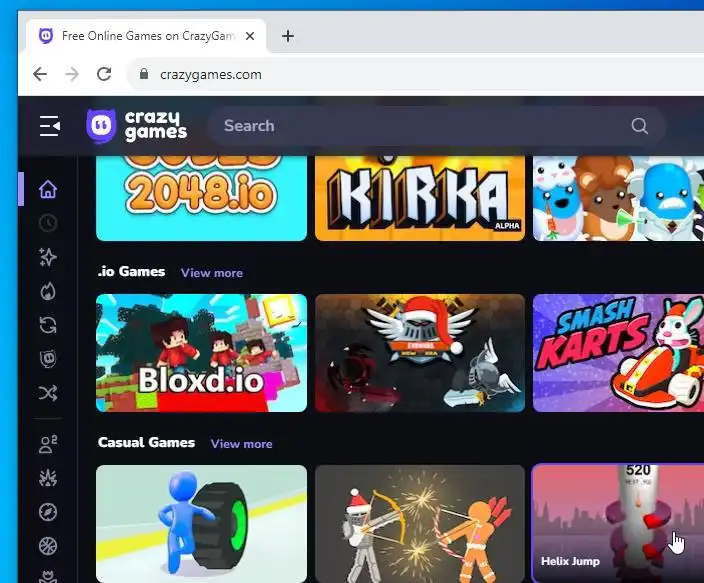
Task: Open Adventure compass icon in sidebar
Action: (48, 512)
